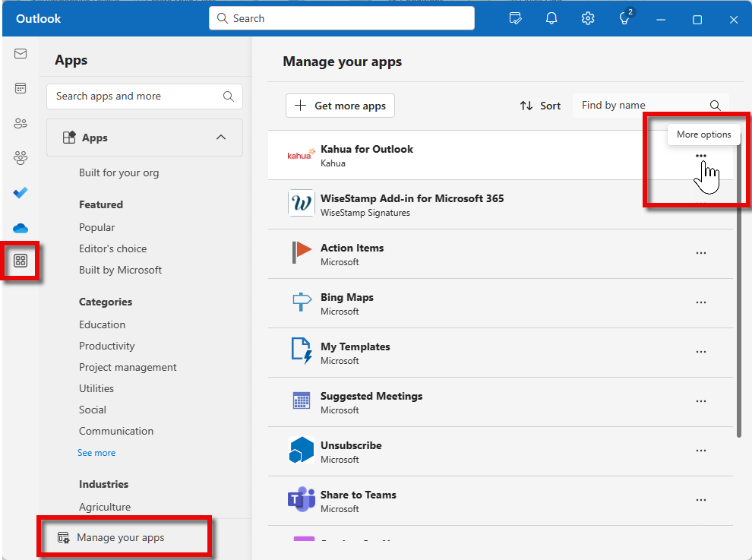The width and height of the screenshot is (752, 560).
Task: Open the Calendar icon in sidebar
Action: coord(21,88)
